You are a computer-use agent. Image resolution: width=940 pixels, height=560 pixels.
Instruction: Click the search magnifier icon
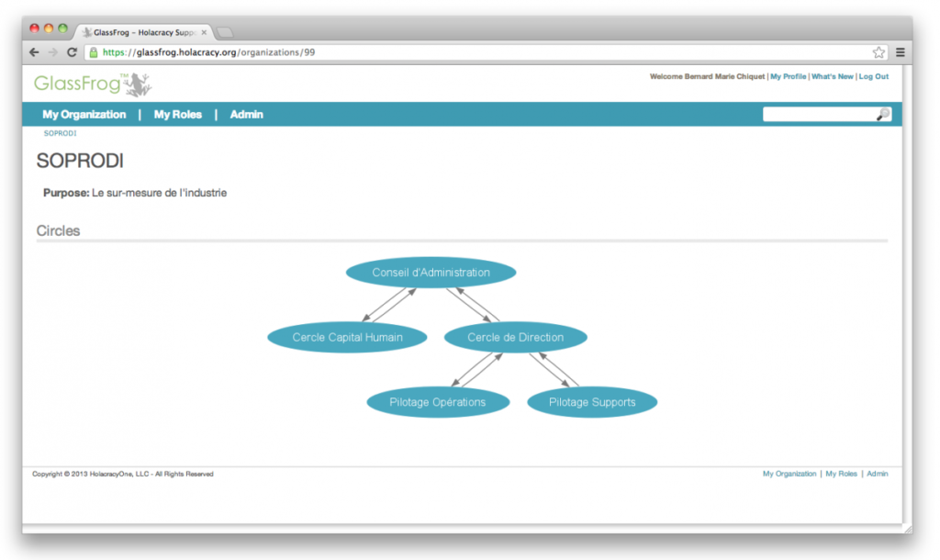tap(882, 115)
